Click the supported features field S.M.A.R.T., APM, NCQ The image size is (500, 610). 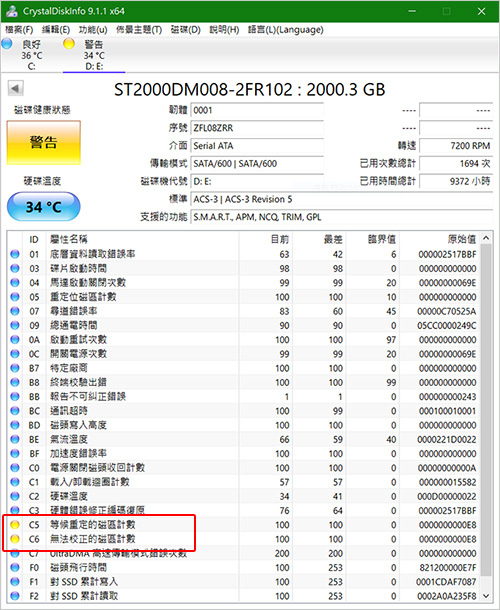342,217
